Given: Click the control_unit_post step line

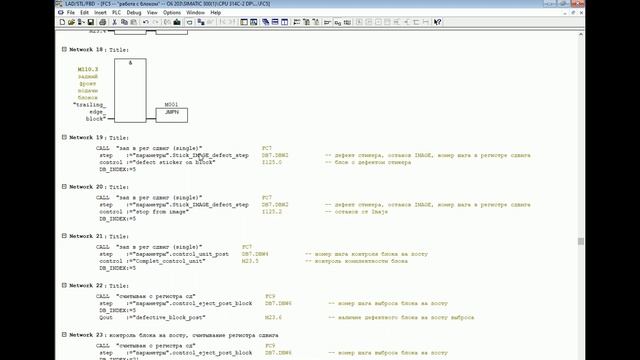Looking at the screenshot, I should (x=164, y=254).
